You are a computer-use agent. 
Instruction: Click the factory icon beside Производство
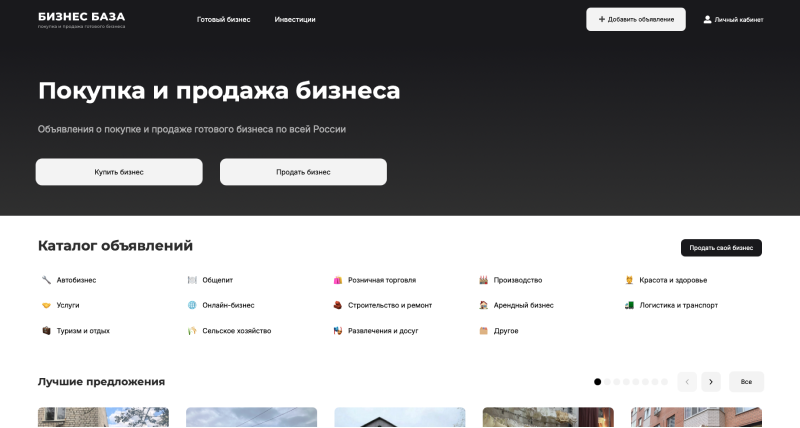(x=484, y=280)
